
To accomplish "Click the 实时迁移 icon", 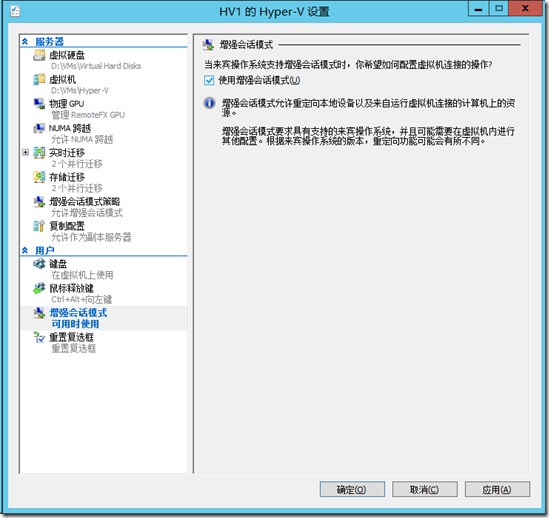I will point(39,153).
